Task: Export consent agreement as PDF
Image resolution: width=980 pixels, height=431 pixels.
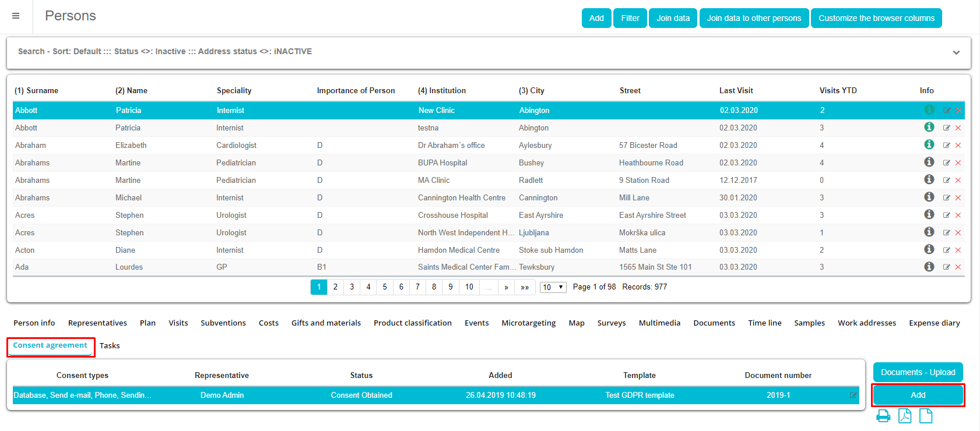Action: click(x=905, y=416)
